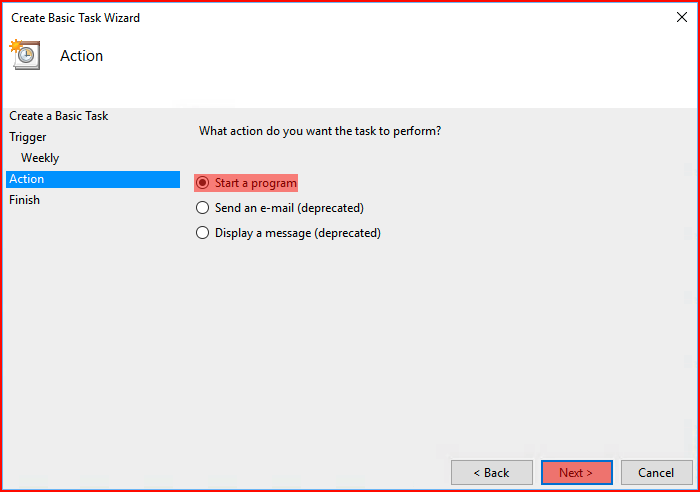
Task: Click the What action question text
Action: click(x=320, y=131)
